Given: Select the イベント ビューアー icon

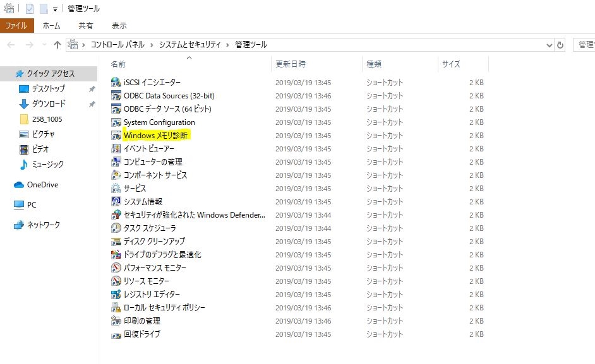Looking at the screenshot, I should point(116,149).
